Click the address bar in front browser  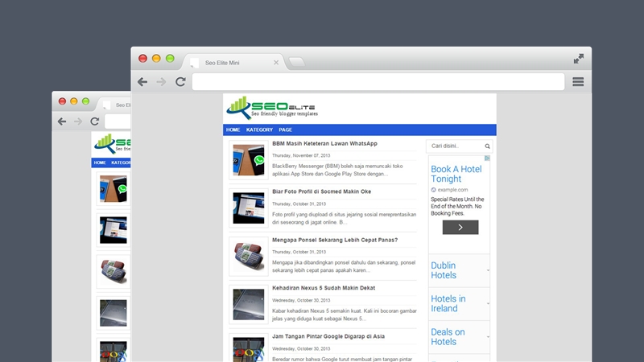pyautogui.click(x=378, y=82)
